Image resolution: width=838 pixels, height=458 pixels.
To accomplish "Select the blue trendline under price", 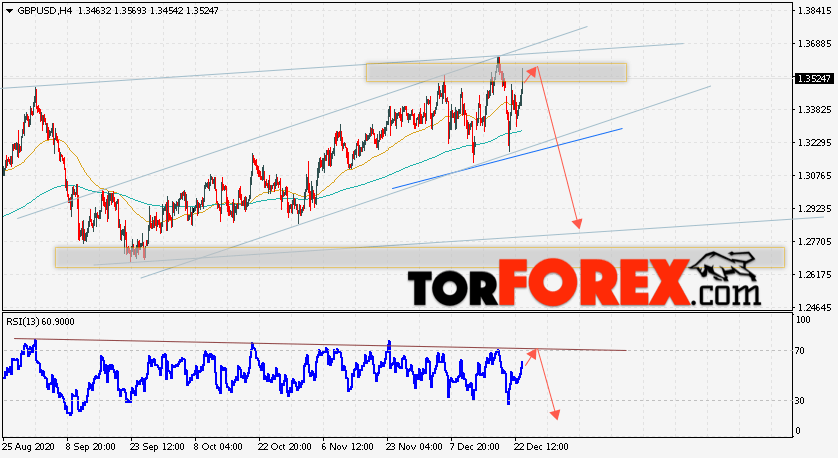I will (507, 158).
